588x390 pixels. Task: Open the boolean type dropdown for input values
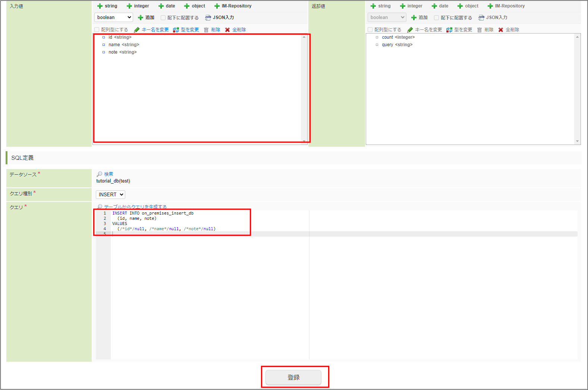114,18
